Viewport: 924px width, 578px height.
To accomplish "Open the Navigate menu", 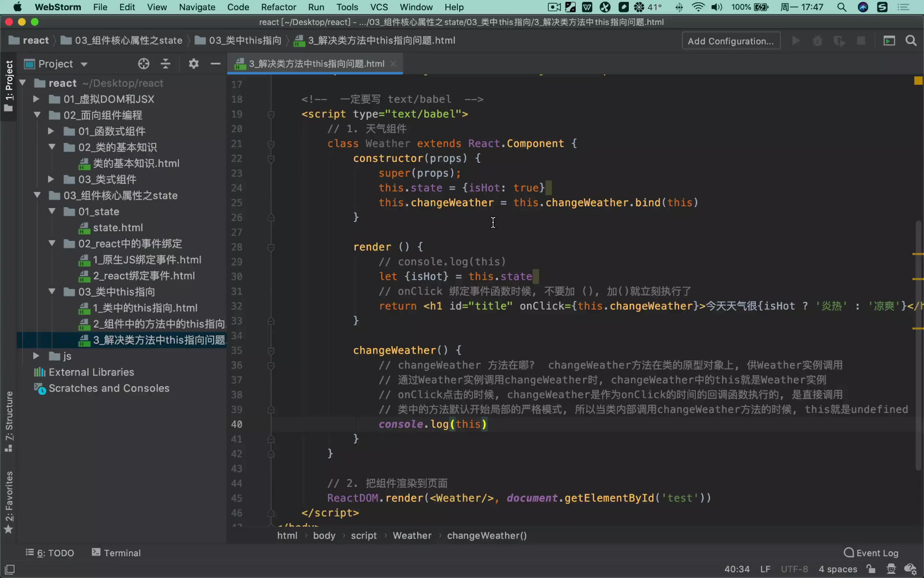I will tap(197, 7).
